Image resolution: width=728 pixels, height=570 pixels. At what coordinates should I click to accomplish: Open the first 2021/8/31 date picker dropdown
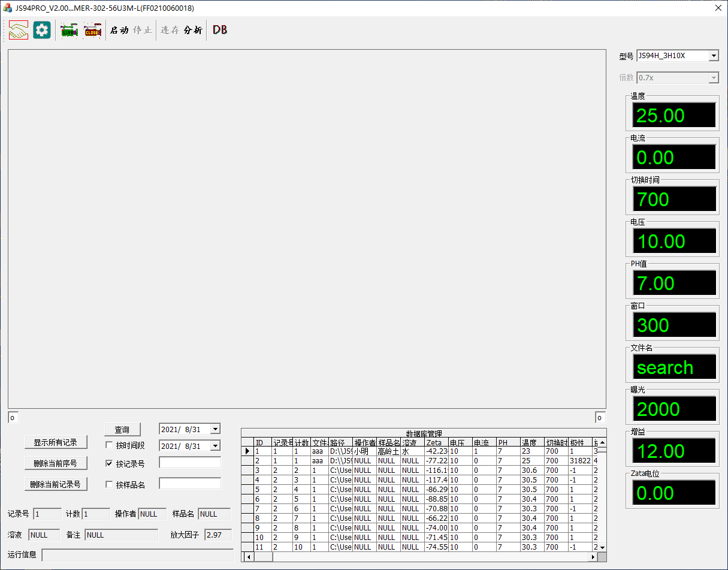[x=215, y=429]
